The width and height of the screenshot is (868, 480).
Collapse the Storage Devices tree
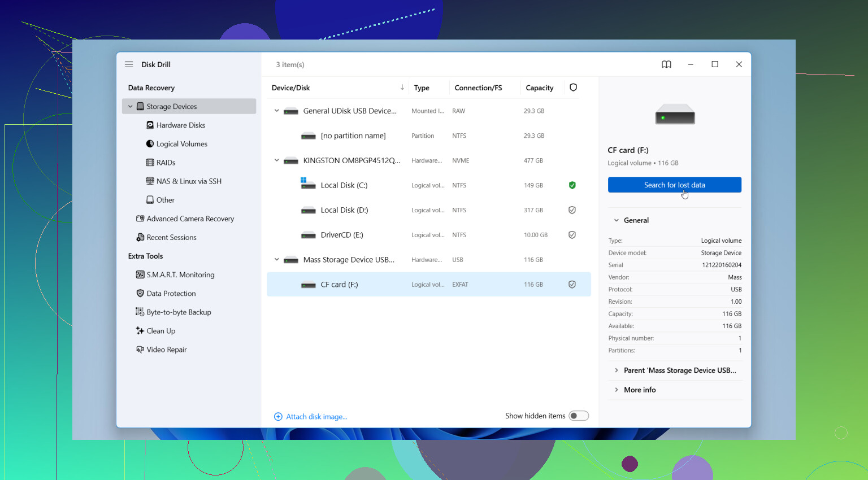point(131,106)
